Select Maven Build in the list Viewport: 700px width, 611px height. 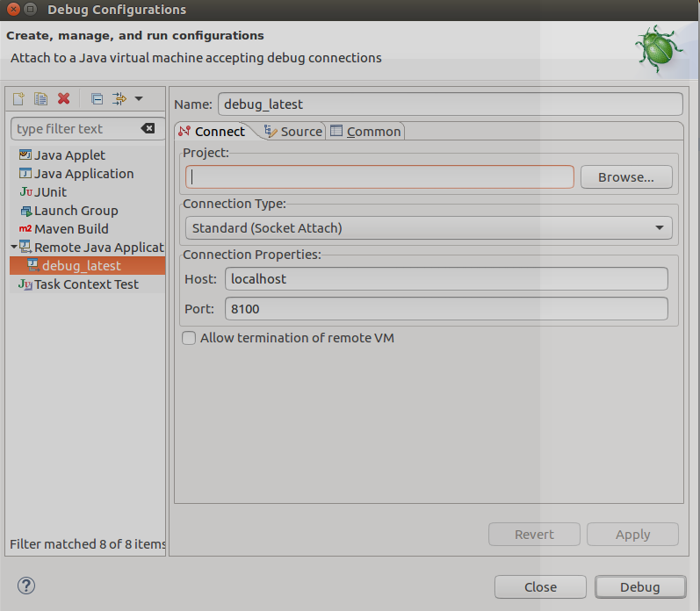70,228
